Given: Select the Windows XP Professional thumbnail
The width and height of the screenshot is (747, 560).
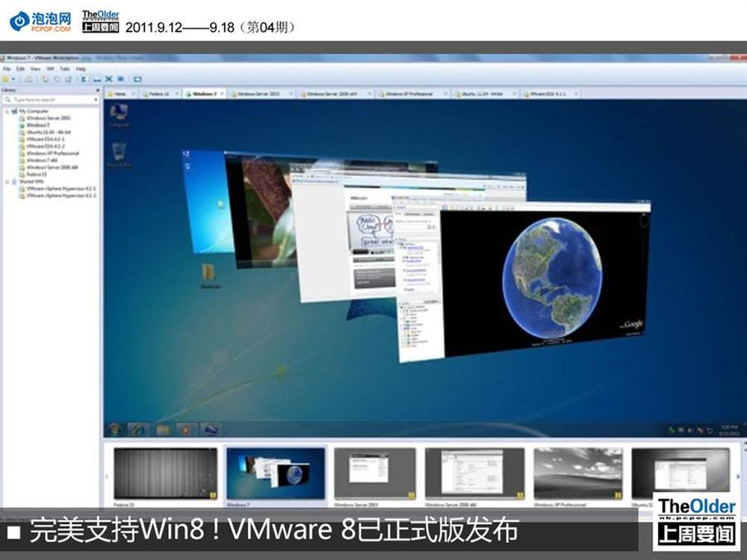Looking at the screenshot, I should point(578,474).
